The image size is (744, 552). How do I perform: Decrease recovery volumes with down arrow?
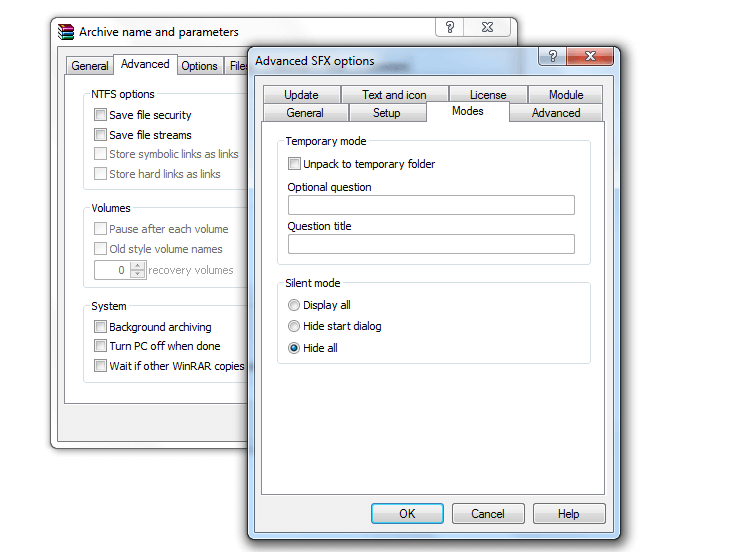[138, 274]
